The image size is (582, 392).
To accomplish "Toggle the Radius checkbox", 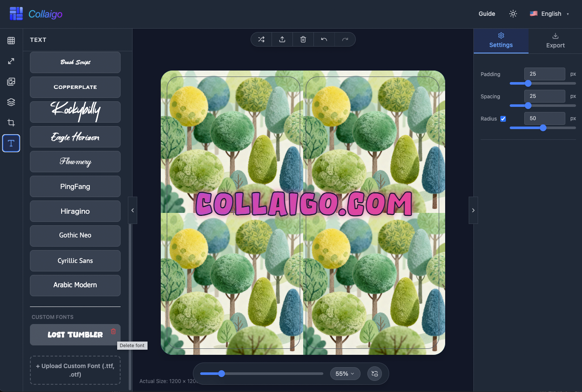I will (503, 119).
